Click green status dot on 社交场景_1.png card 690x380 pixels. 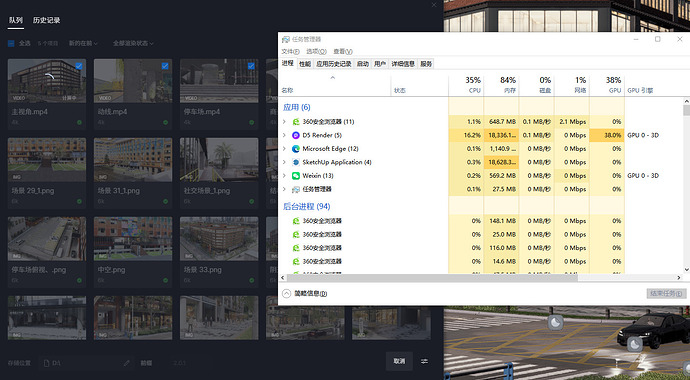click(x=252, y=201)
